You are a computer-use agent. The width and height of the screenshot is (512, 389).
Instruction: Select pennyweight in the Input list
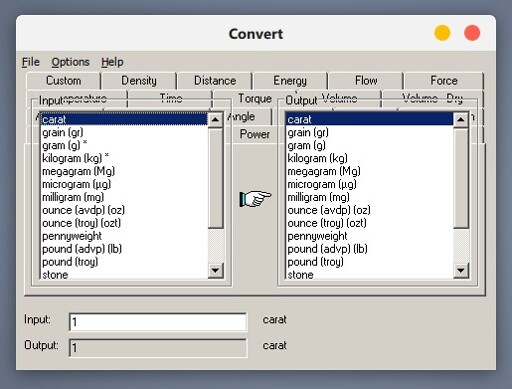124,236
